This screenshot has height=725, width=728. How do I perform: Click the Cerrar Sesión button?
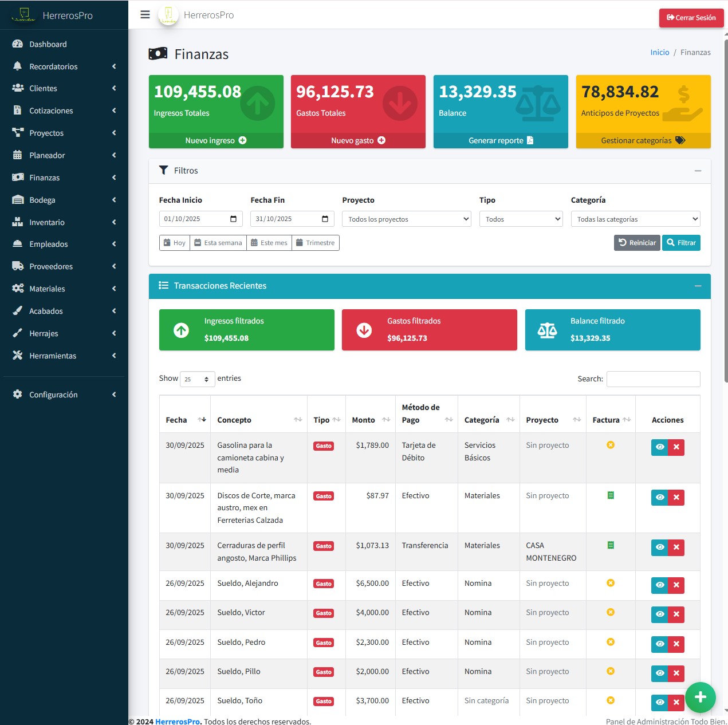click(691, 18)
